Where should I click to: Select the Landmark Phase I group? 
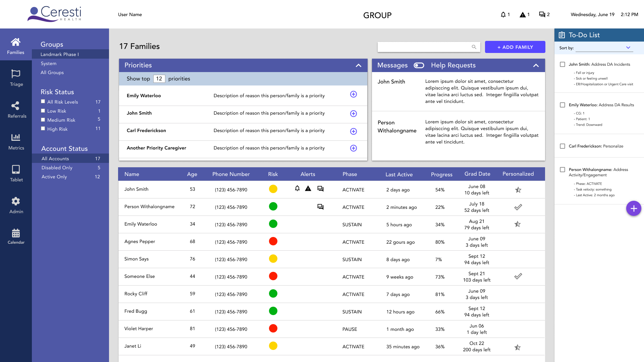(60, 54)
